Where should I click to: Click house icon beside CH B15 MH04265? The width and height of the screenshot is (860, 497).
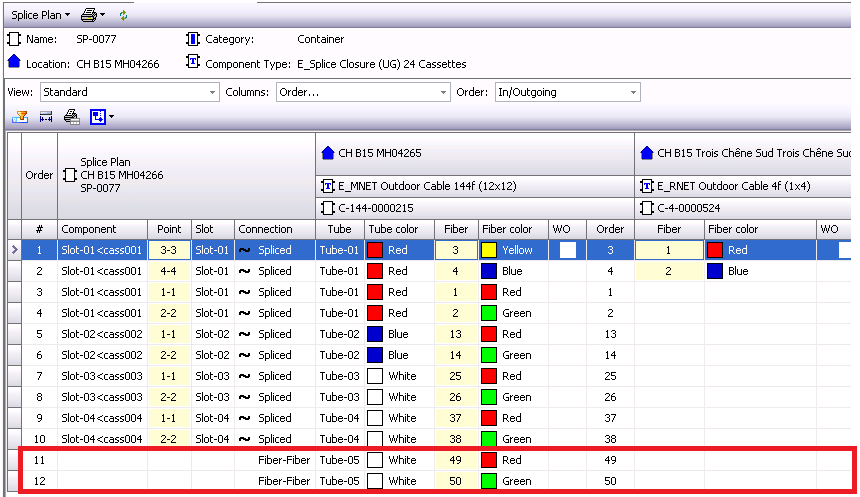tap(328, 153)
